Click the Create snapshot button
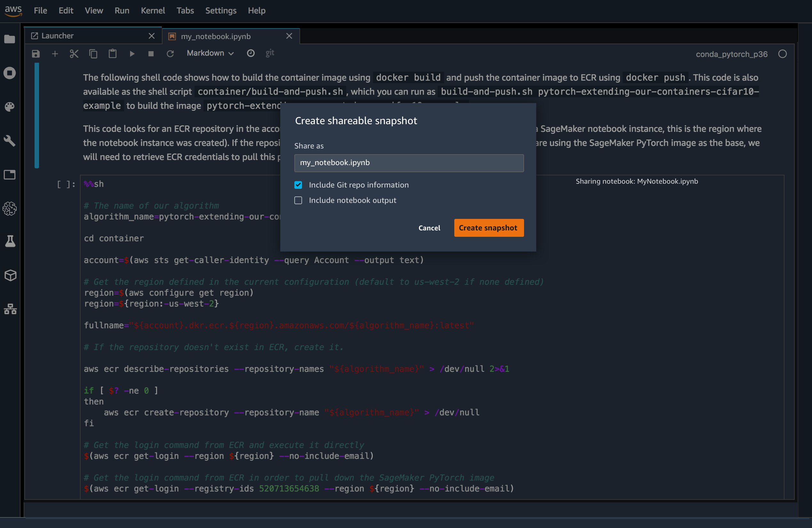812x528 pixels. pos(489,228)
